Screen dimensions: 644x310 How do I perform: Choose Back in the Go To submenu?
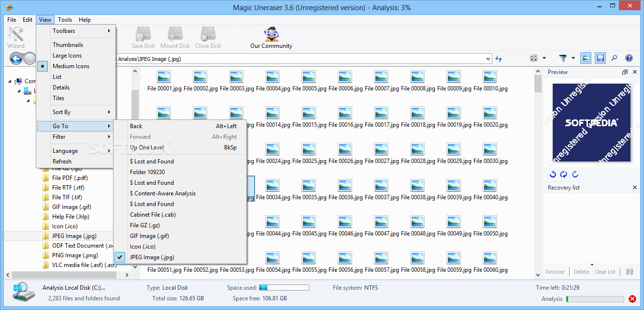point(180,126)
